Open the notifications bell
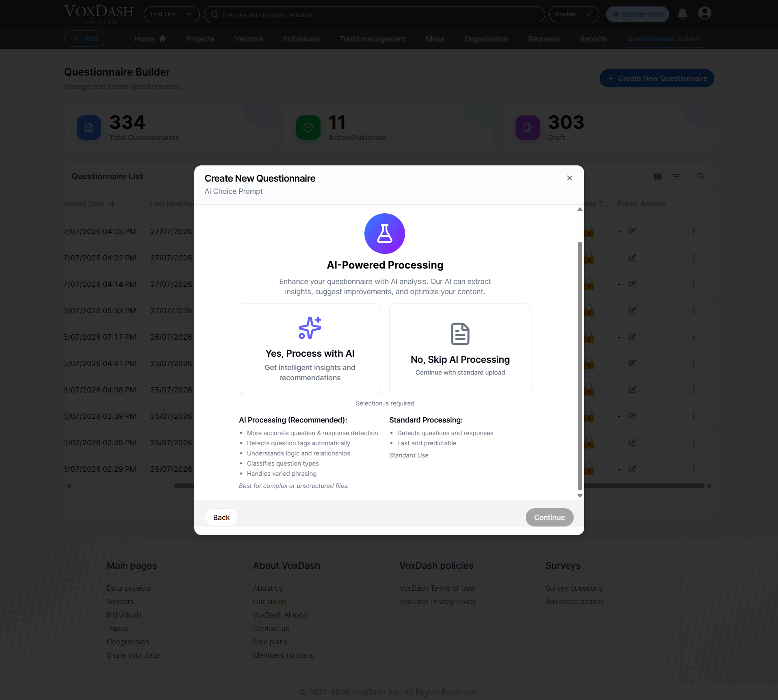Screen dimensions: 778x700 click(x=682, y=14)
